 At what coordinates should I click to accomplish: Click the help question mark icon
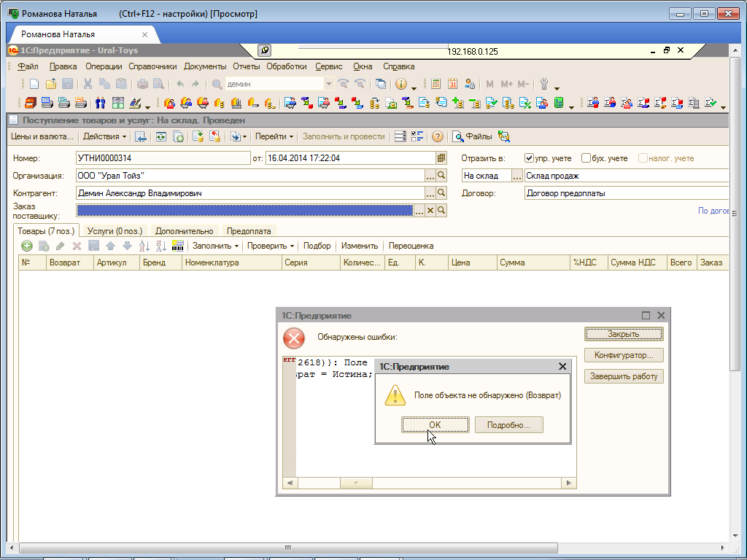point(438,136)
